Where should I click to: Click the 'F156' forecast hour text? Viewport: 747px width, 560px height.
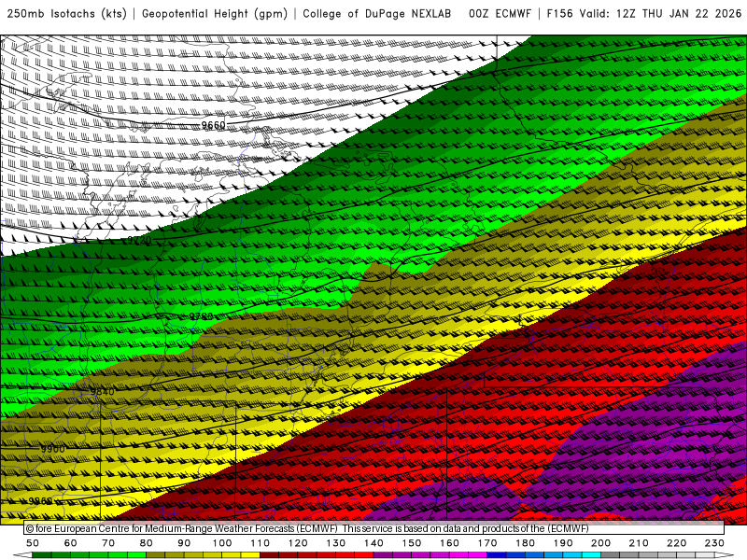coord(559,13)
